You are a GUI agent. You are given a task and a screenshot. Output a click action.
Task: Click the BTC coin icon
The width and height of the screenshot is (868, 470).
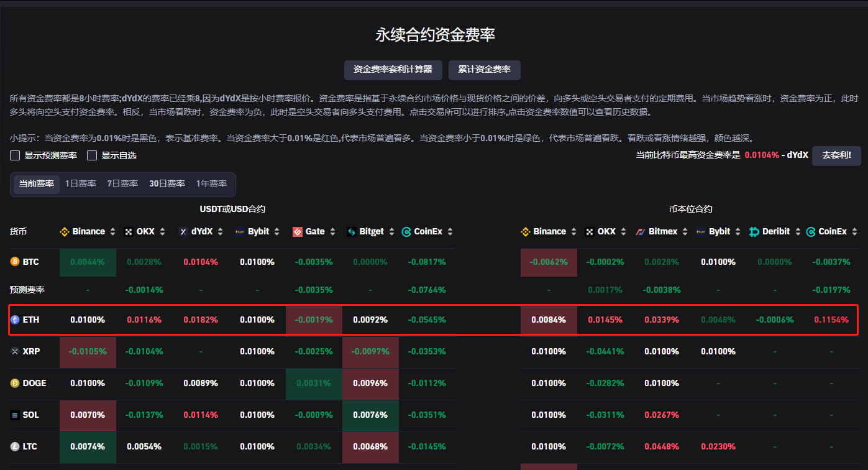[15, 262]
